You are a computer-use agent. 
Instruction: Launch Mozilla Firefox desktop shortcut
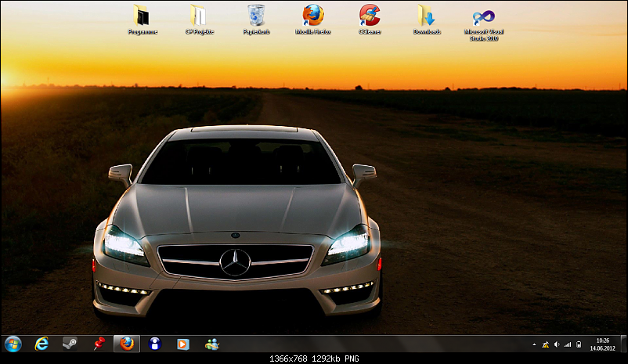click(x=313, y=20)
